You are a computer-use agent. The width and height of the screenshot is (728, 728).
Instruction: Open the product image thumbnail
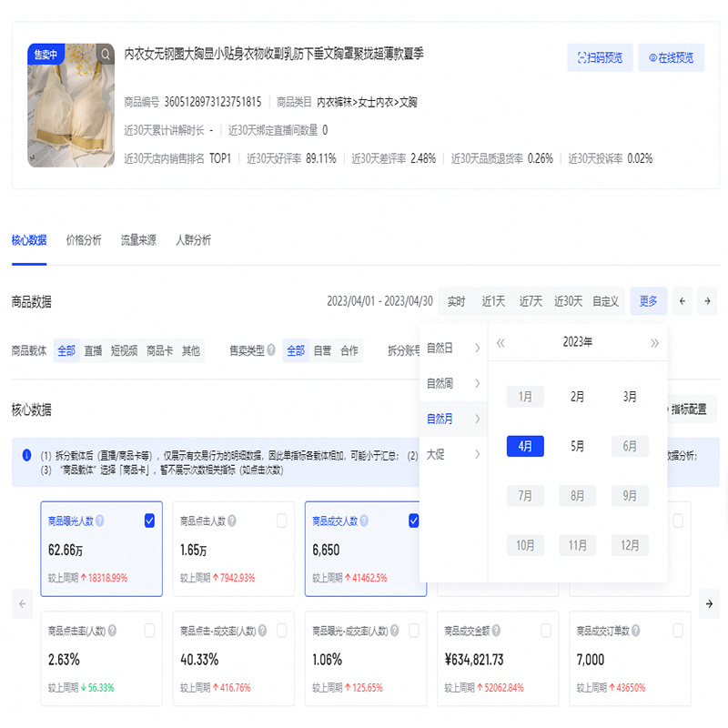click(71, 106)
